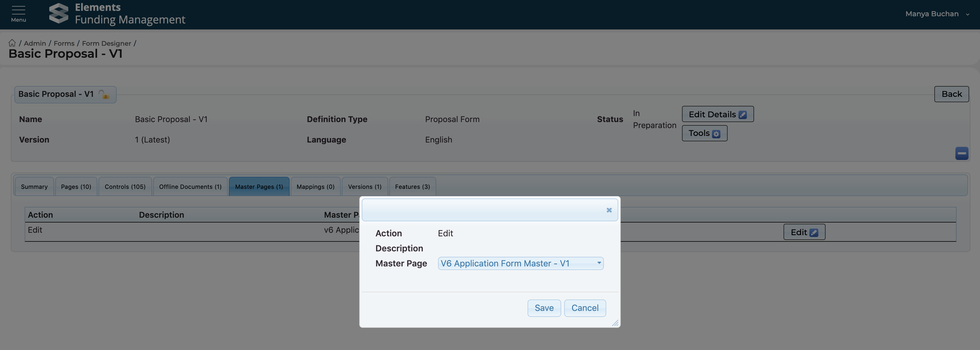The height and width of the screenshot is (350, 980).
Task: Open the Features (3) tab
Action: (x=412, y=187)
